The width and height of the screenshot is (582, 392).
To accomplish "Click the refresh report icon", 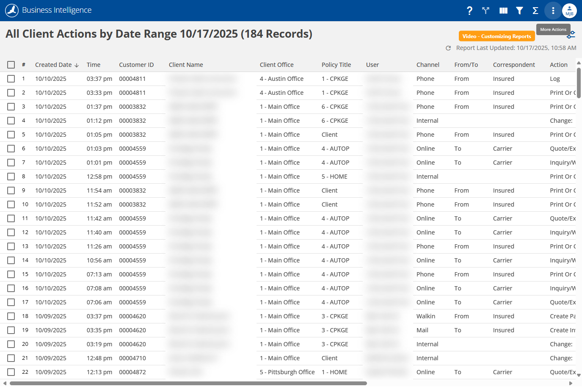I will pyautogui.click(x=448, y=48).
